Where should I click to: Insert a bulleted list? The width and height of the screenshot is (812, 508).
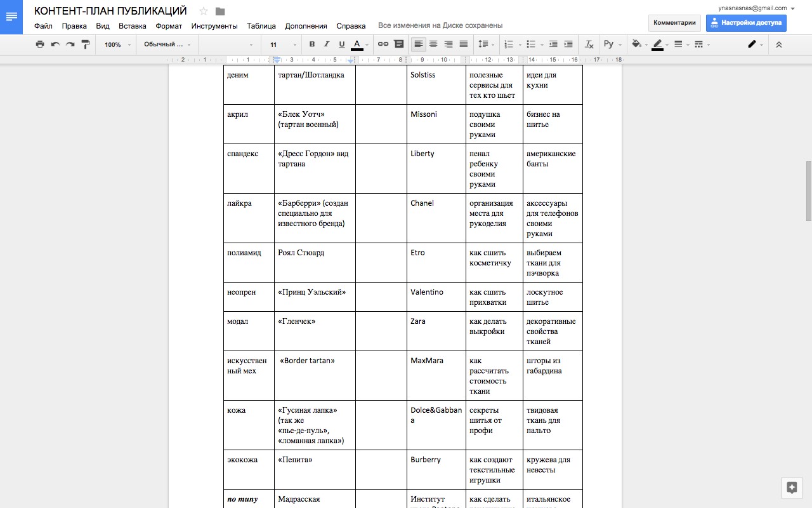[x=531, y=44]
